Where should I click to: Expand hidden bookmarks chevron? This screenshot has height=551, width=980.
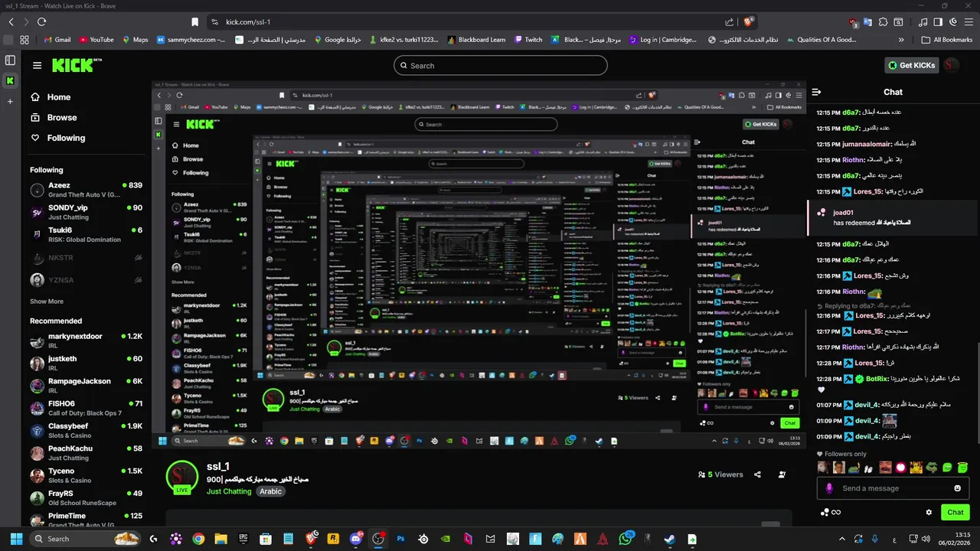[x=901, y=40]
